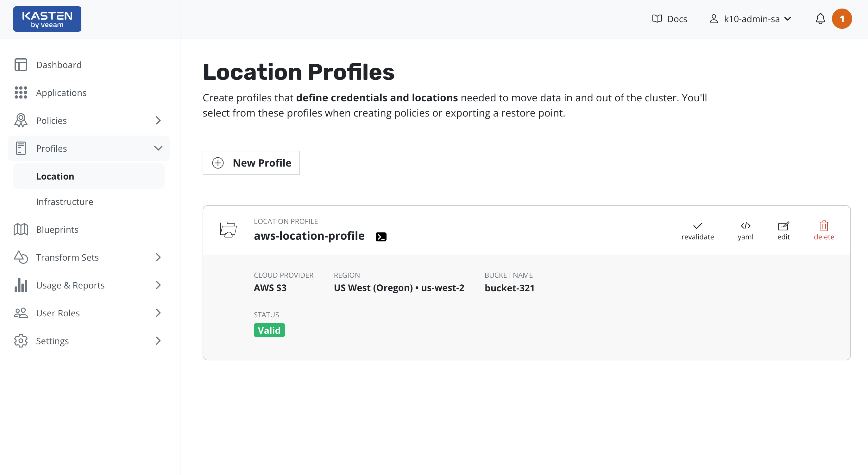Screen dimensions: 868x475
Task: Click the revalidate checkmark icon
Action: (x=697, y=225)
